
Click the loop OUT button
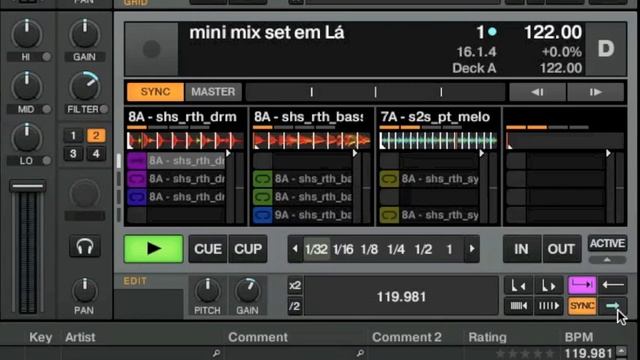[x=561, y=249]
